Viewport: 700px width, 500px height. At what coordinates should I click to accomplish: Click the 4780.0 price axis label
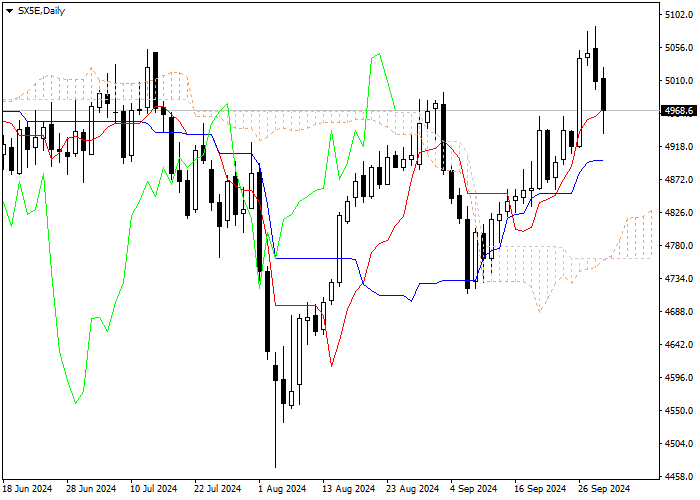(679, 246)
